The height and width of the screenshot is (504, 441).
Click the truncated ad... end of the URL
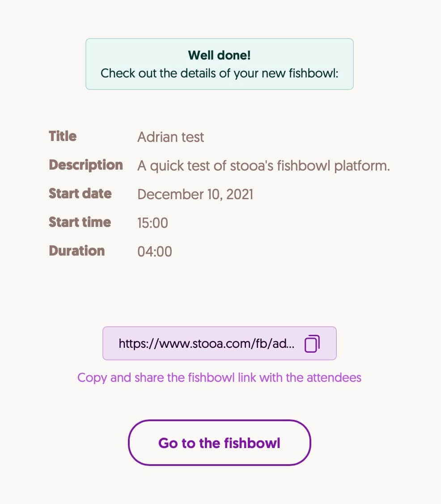point(283,344)
